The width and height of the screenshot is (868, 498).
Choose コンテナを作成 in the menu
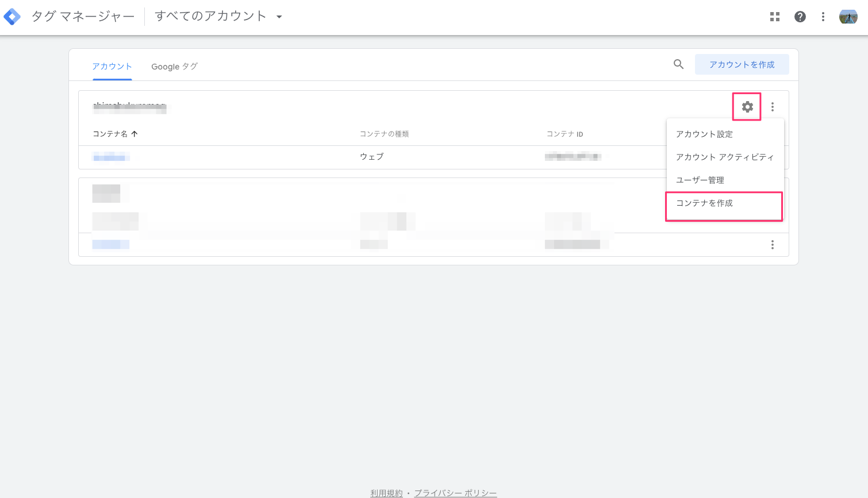coord(704,203)
